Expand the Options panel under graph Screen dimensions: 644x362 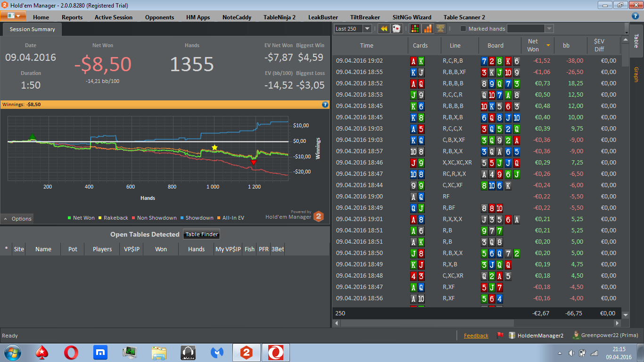click(17, 219)
